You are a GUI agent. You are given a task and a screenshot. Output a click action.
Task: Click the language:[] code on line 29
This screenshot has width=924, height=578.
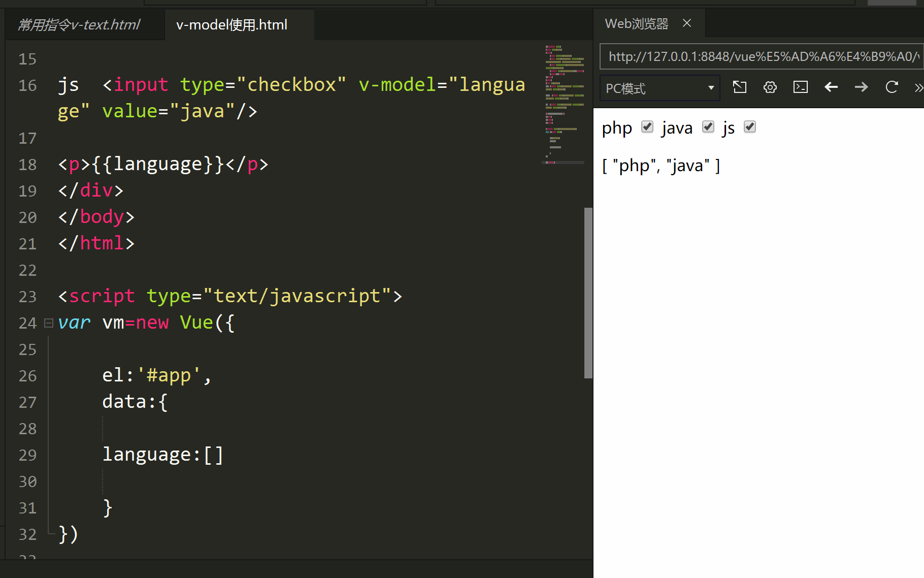[x=163, y=455]
